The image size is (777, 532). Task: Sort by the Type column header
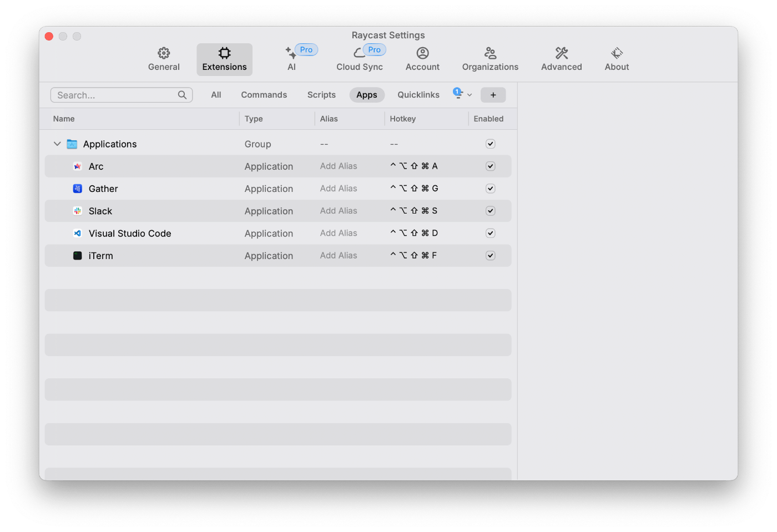click(x=254, y=119)
